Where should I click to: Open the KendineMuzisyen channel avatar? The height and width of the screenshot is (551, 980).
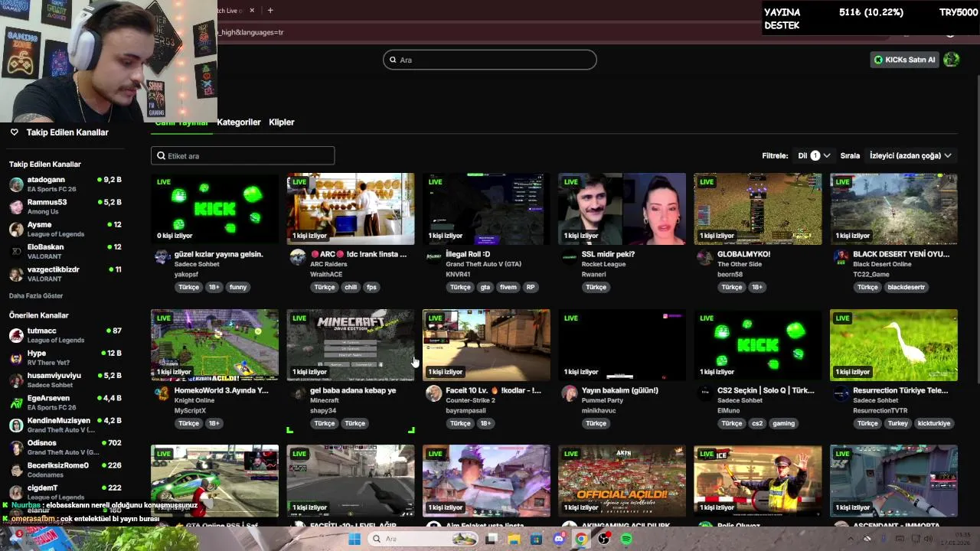(16, 425)
